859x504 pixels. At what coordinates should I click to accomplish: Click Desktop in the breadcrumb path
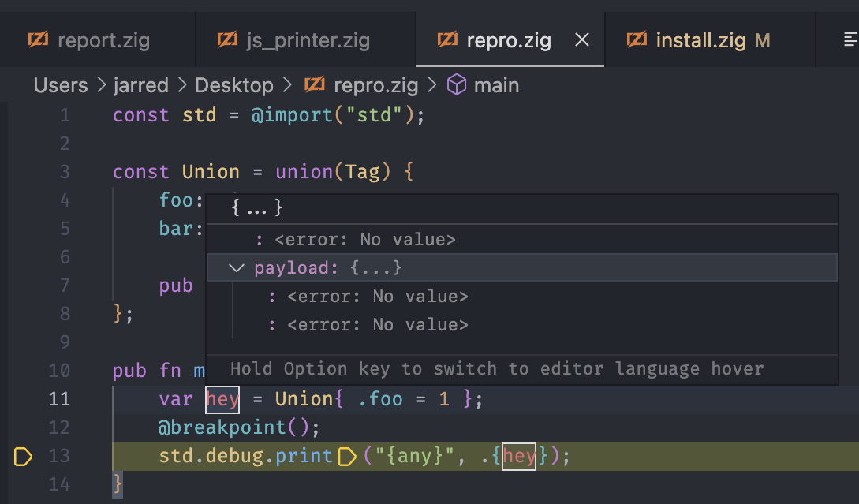tap(233, 85)
